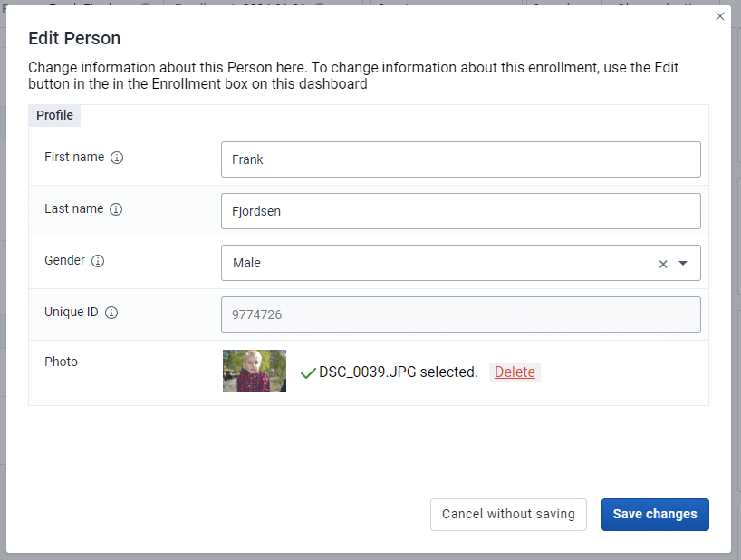Select the Frank Fjordsen header item

coord(82,4)
